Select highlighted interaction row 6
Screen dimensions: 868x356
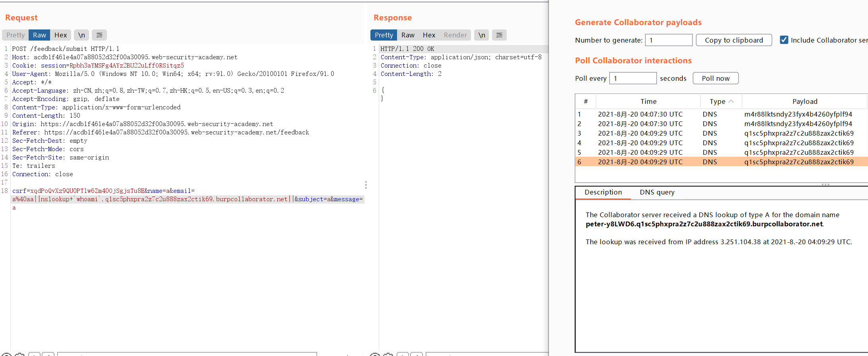pos(721,162)
